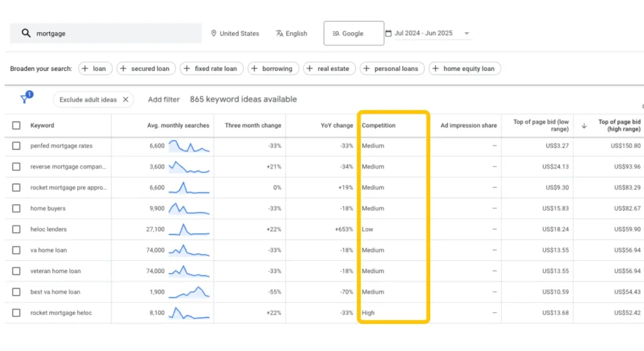644x351 pixels.
Task: Click the heloc lenders keyword
Action: click(48, 230)
